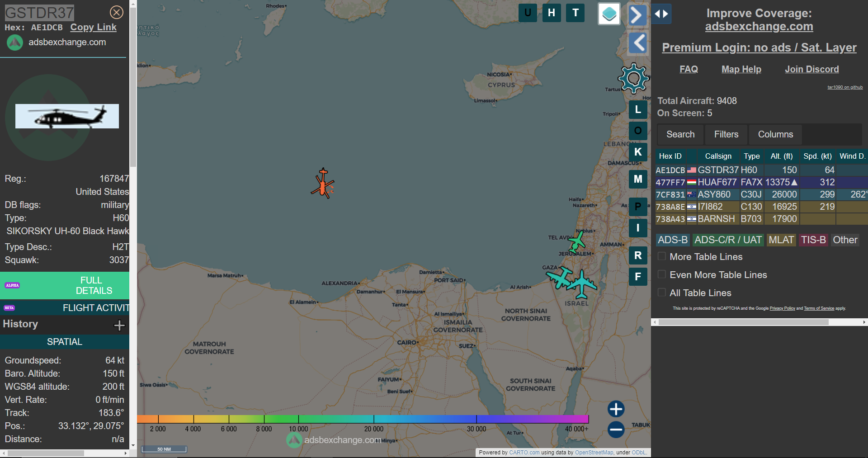This screenshot has width=868, height=458.
Task: Click the O map button
Action: tap(638, 131)
